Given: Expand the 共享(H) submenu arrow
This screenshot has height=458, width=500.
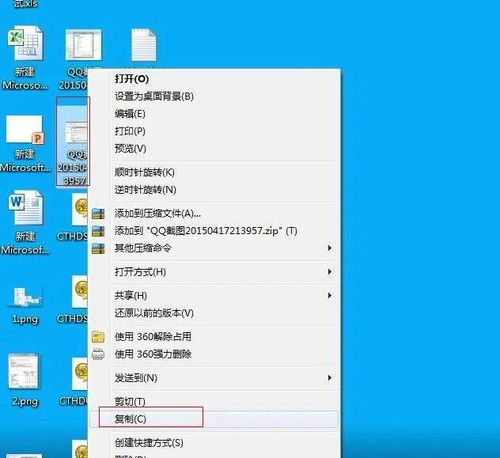Looking at the screenshot, I should click(x=329, y=296).
